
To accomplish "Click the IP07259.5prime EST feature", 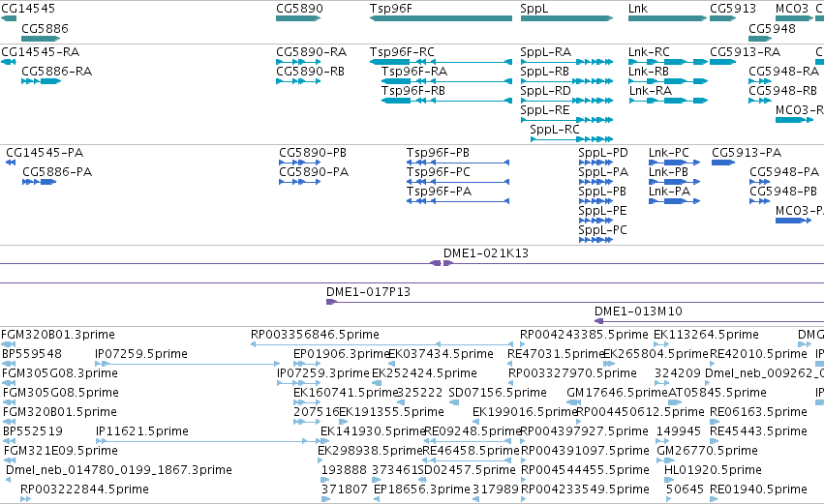I will (x=187, y=364).
